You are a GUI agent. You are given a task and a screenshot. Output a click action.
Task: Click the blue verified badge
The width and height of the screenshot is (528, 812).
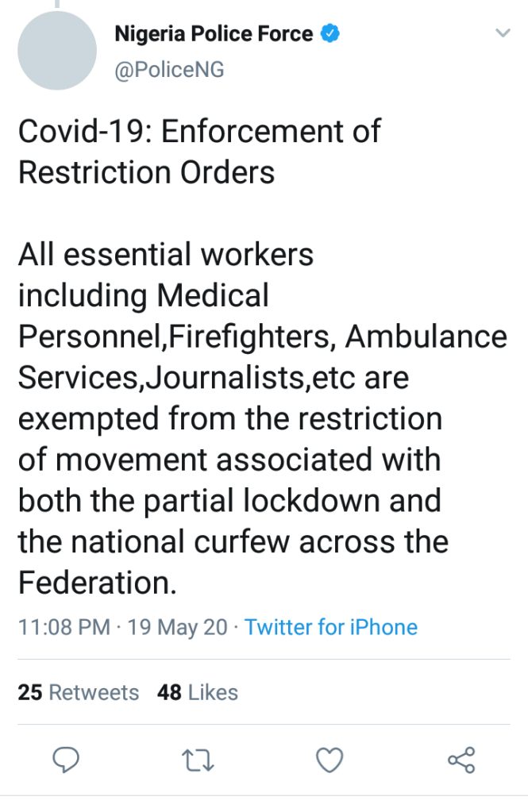pos(330,34)
